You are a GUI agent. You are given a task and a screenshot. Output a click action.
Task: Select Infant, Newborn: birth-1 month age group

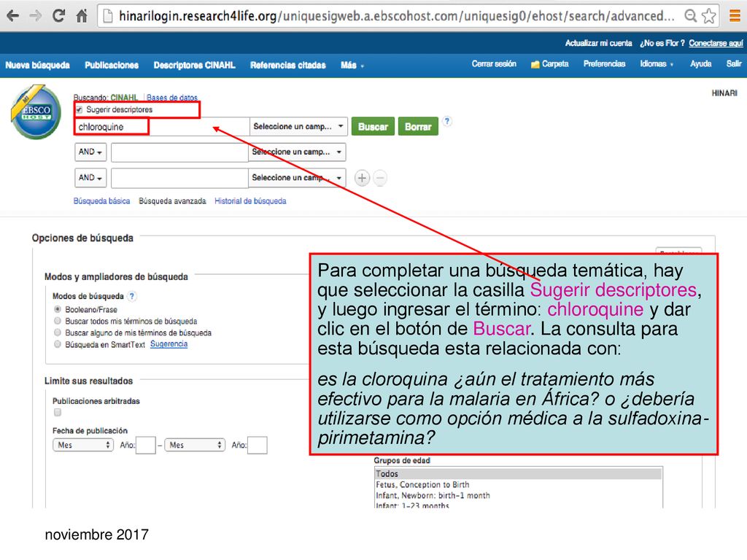click(x=519, y=495)
